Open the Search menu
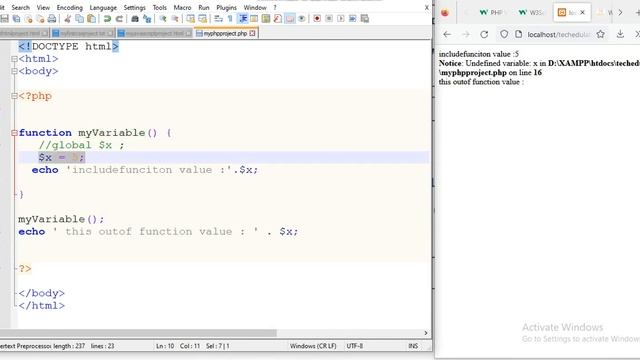 tap(20, 7)
